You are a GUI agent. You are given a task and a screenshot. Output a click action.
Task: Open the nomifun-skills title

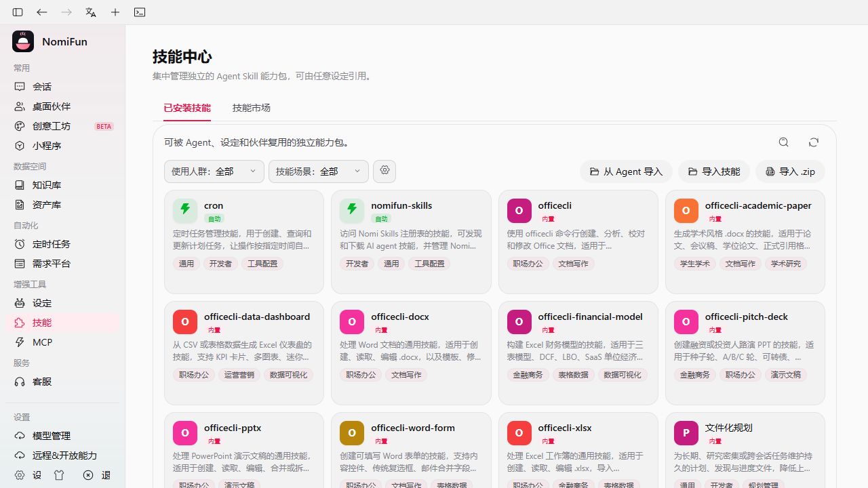(401, 205)
